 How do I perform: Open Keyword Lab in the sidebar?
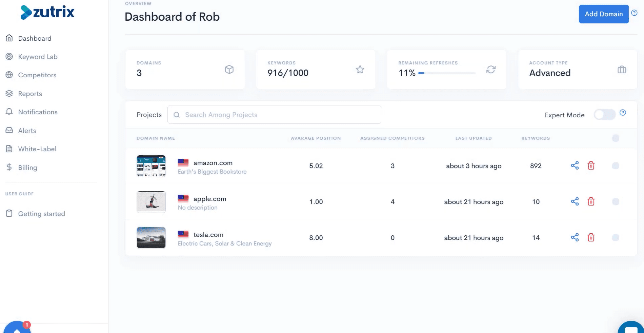(x=38, y=57)
